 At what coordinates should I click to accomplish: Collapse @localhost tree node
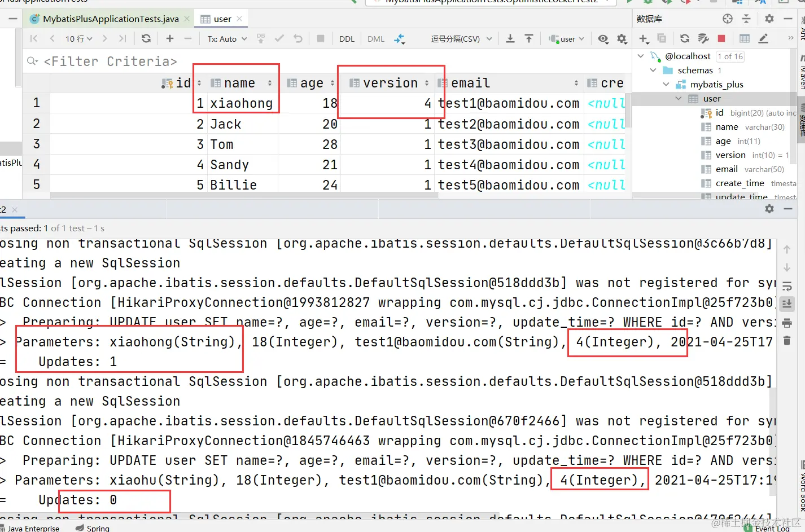click(641, 56)
